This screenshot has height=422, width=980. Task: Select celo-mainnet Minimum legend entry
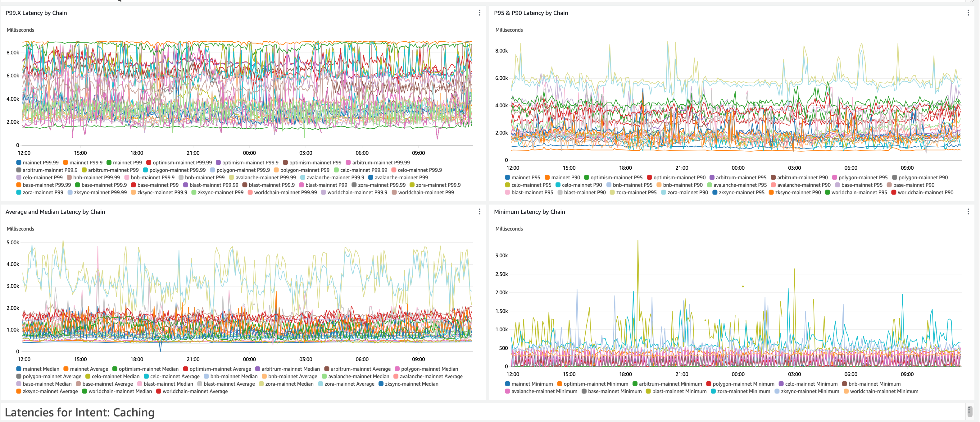(808, 384)
